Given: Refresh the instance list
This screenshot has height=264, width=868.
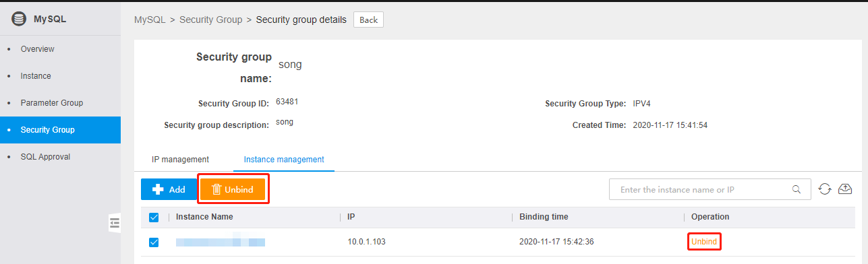Looking at the screenshot, I should pyautogui.click(x=824, y=189).
